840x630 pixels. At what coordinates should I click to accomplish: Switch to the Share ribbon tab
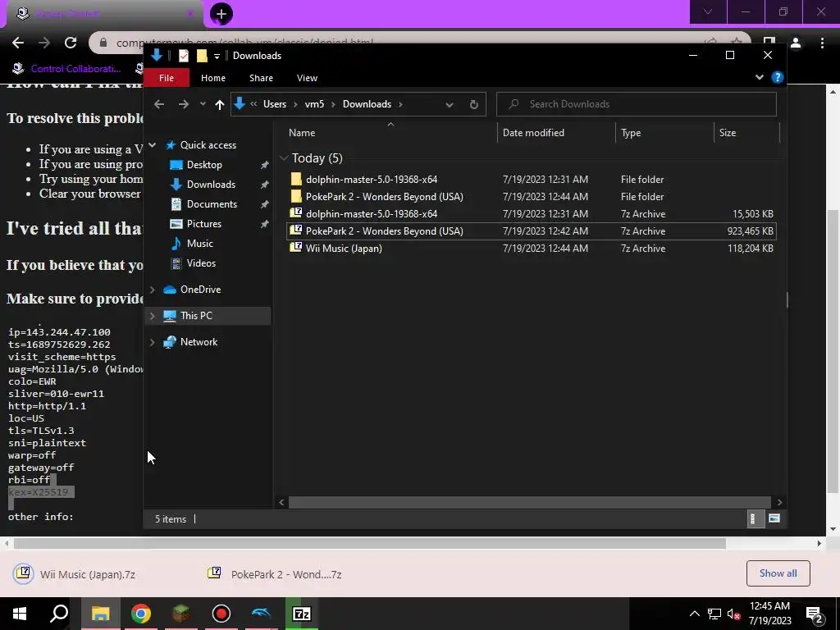click(x=261, y=78)
